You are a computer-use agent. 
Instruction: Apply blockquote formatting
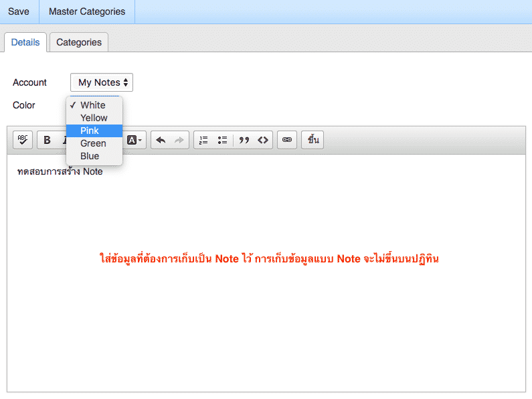(244, 140)
